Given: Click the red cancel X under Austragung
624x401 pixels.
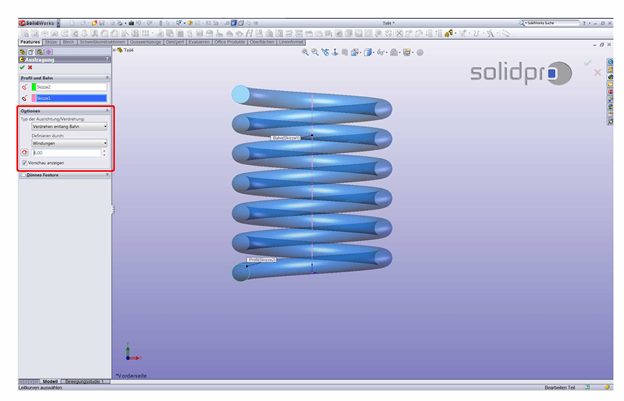Looking at the screenshot, I should (x=31, y=67).
